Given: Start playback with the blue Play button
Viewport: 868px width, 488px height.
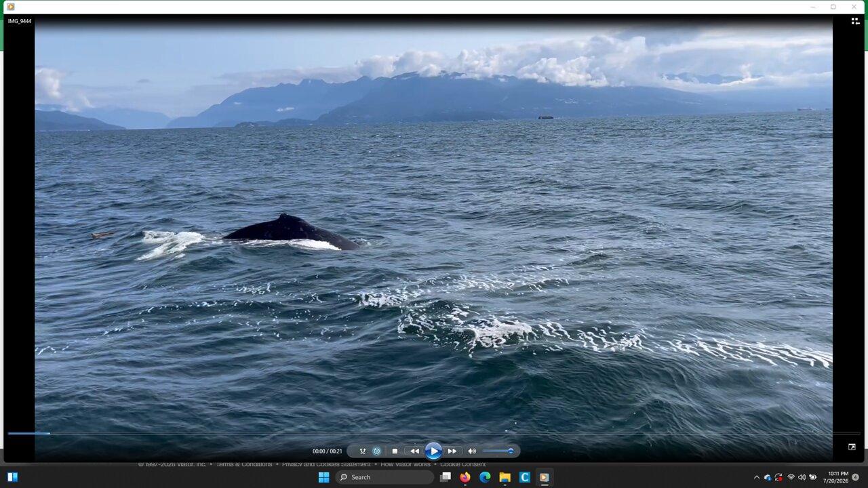Looking at the screenshot, I should pyautogui.click(x=433, y=451).
